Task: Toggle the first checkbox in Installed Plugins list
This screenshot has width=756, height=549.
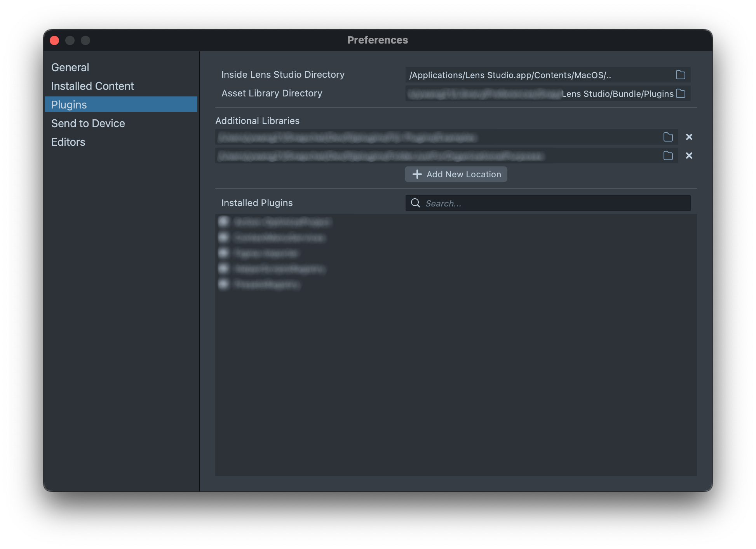Action: tap(224, 222)
